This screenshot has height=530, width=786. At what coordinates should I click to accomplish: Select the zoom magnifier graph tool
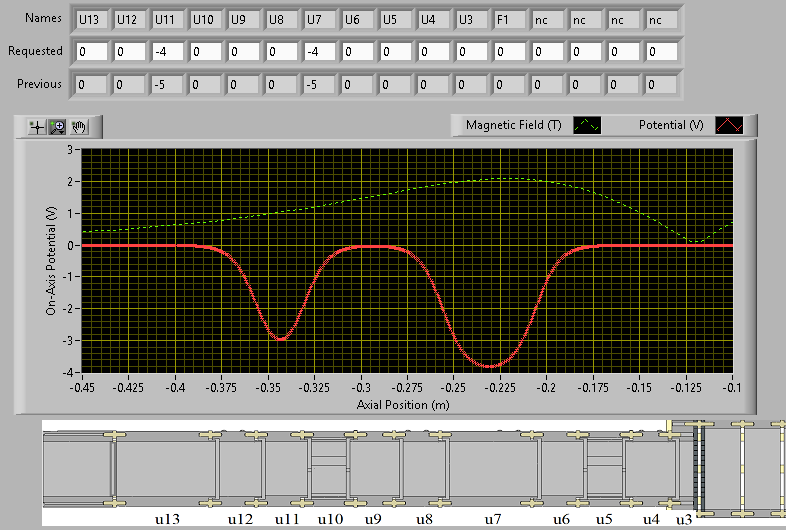(x=58, y=127)
